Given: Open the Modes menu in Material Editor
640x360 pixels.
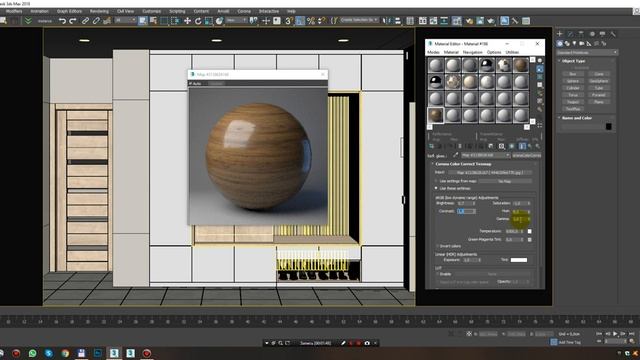Looking at the screenshot, I should [433, 52].
